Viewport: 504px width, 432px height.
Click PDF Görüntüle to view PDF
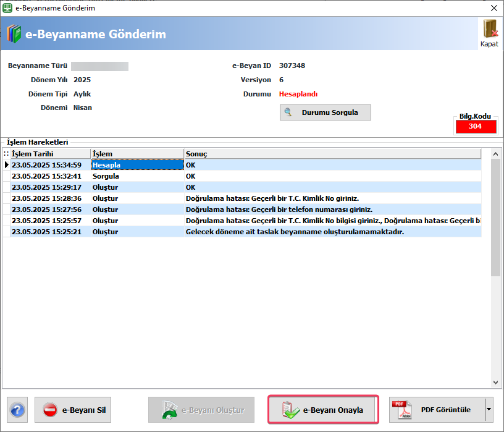pos(437,410)
